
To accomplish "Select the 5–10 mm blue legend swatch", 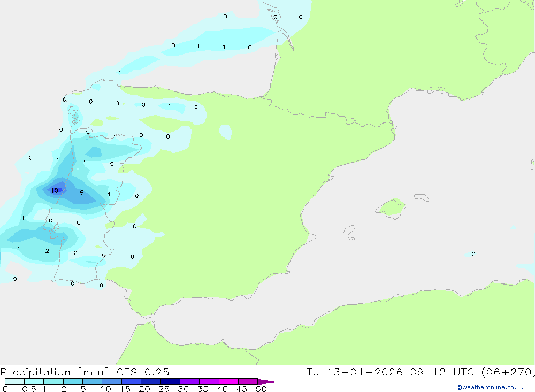I will click(92, 381).
